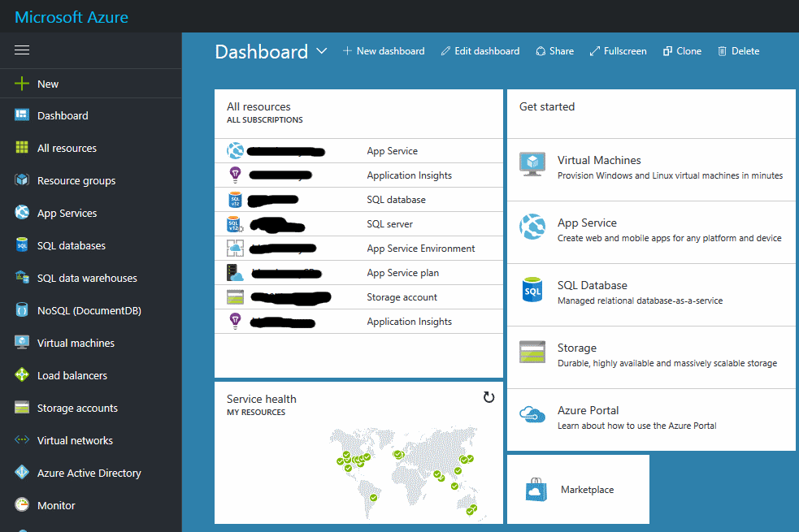Screen dimensions: 799x532
Task: Select the SQL server resource row
Action: 358,224
